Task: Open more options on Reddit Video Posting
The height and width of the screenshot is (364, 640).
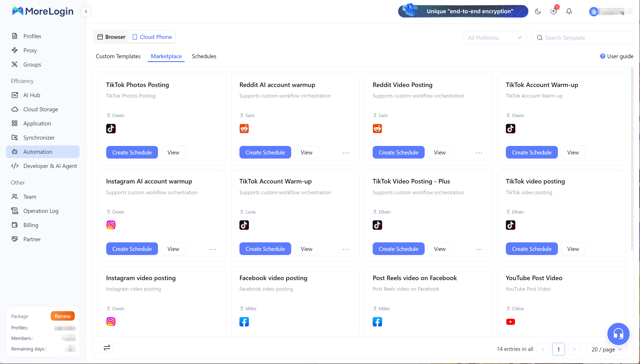Action: pyautogui.click(x=479, y=153)
